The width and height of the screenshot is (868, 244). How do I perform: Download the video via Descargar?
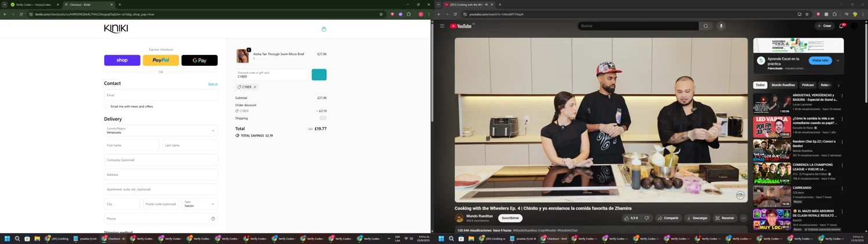(x=697, y=218)
